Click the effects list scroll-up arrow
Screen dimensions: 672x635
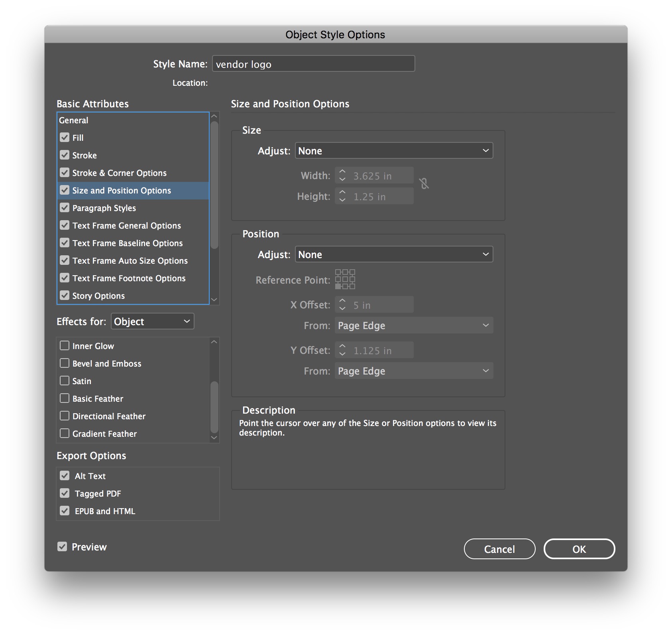(214, 342)
